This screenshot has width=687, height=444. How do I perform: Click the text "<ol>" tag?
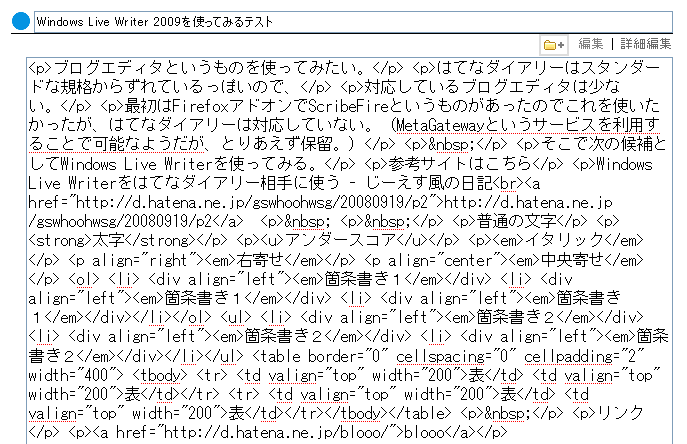click(x=84, y=280)
